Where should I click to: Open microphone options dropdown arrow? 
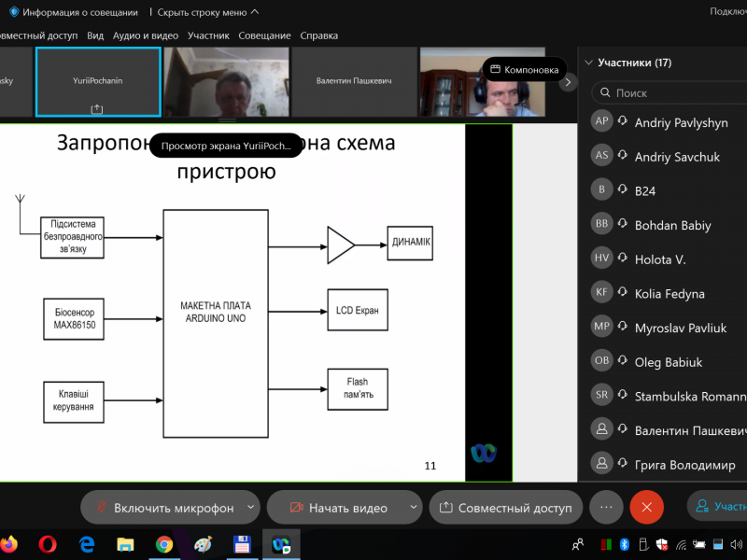(x=250, y=508)
